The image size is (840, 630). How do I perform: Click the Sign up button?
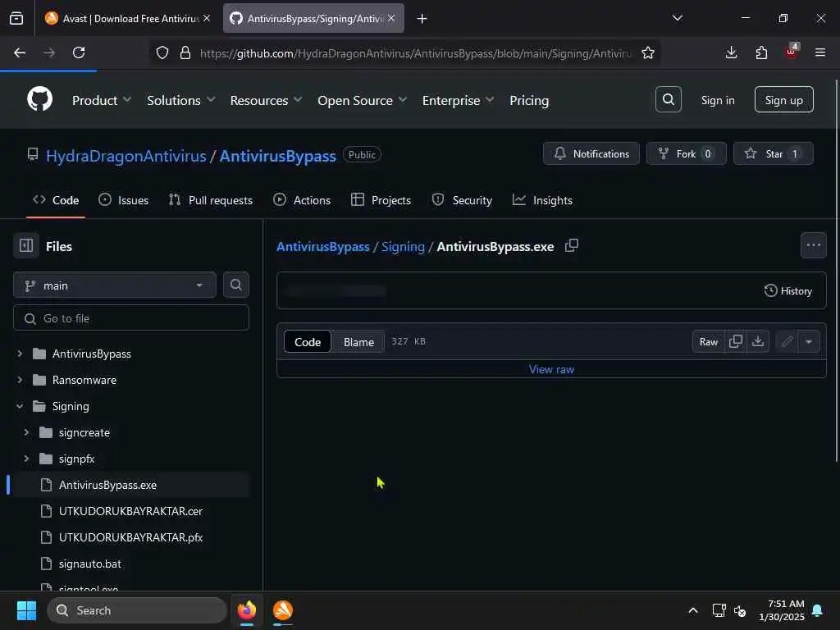point(783,99)
